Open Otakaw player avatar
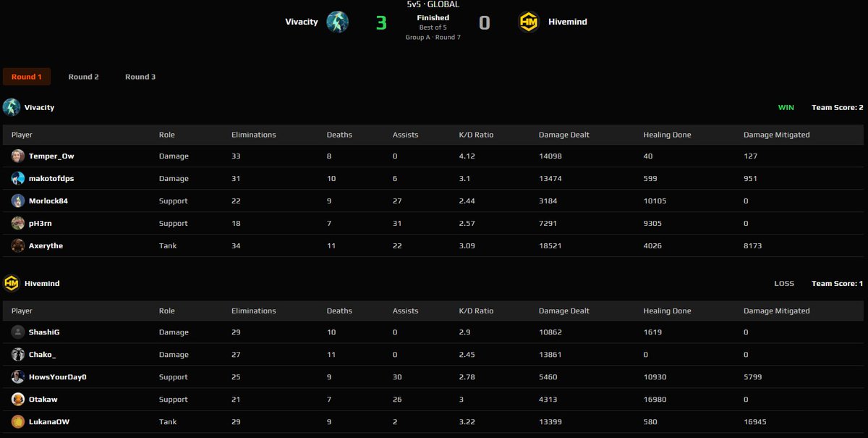The height and width of the screenshot is (438, 868). (x=18, y=399)
